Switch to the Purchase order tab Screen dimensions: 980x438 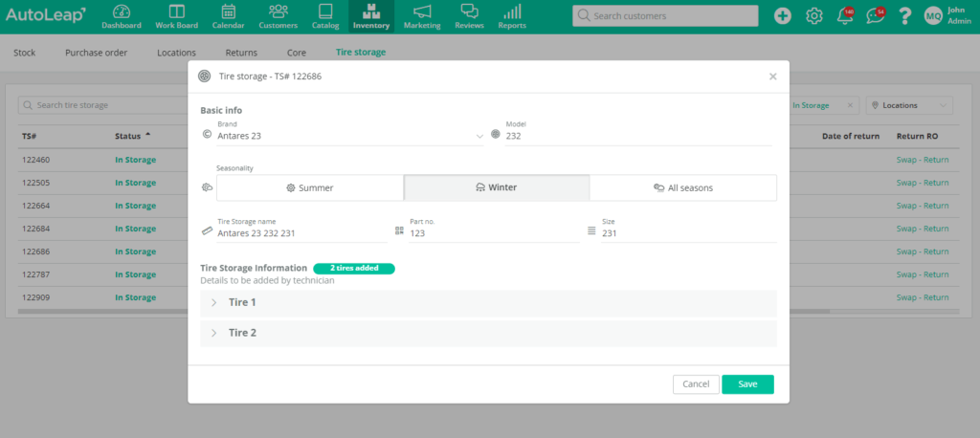click(96, 53)
